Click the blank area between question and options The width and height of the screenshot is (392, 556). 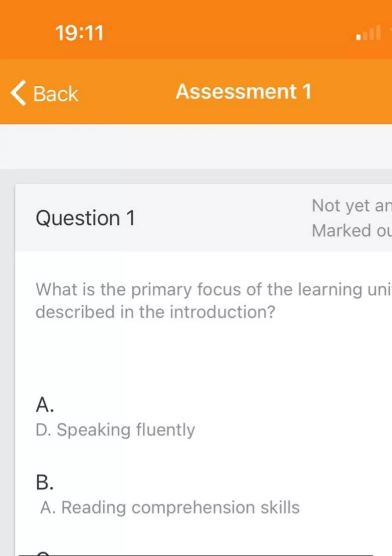coord(196,356)
